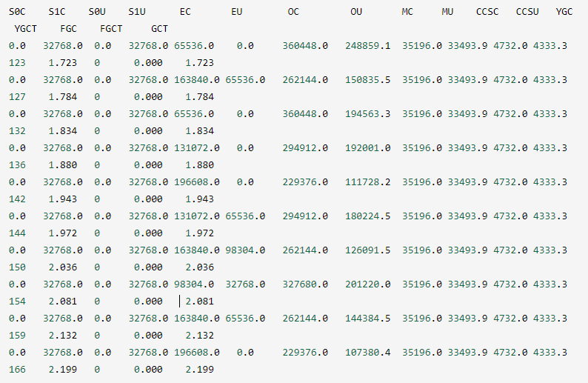Select the S1C column header

pyautogui.click(x=57, y=12)
